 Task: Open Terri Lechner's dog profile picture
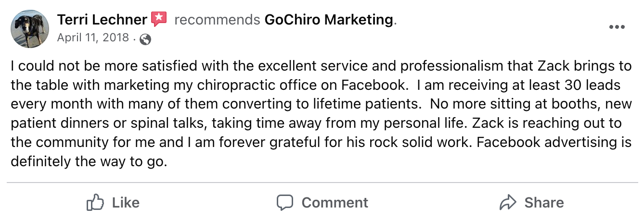[x=30, y=29]
